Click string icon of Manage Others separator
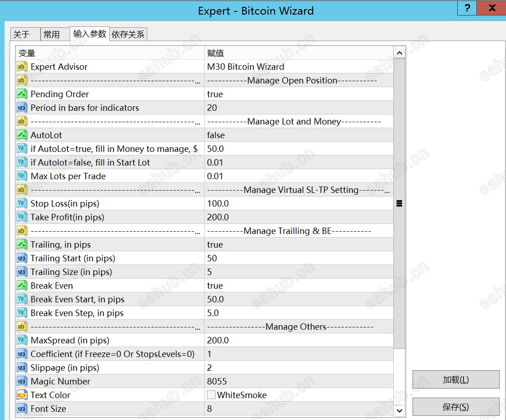 tap(21, 327)
